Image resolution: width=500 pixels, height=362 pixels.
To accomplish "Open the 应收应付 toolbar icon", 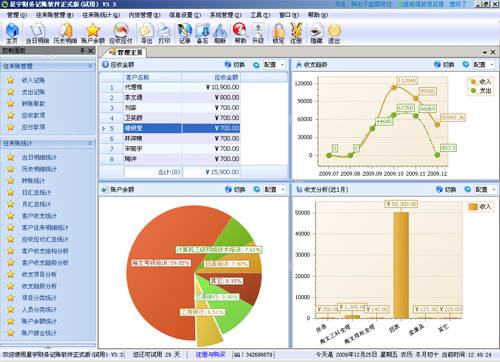I will pyautogui.click(x=121, y=33).
